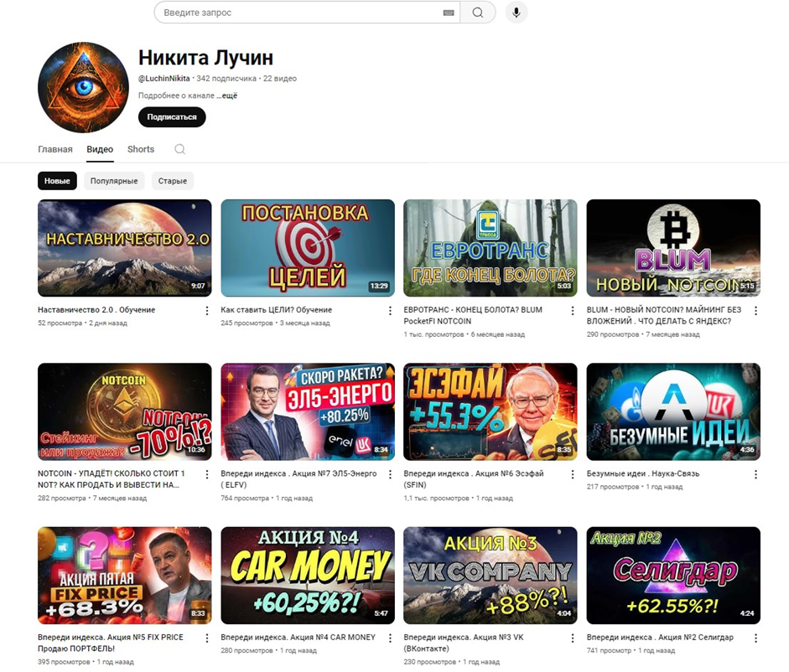Open title Впереди индекса Акция №6 Эсэфай

[474, 478]
